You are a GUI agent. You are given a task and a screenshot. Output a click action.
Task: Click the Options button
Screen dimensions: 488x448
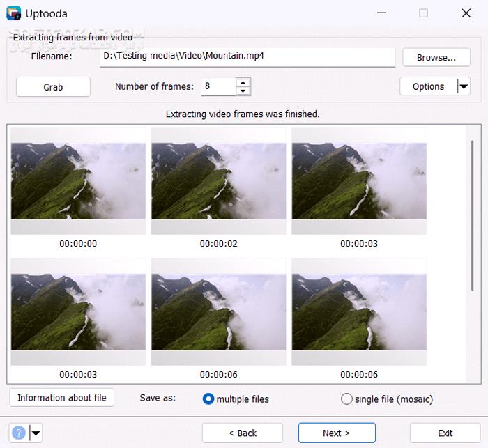428,86
